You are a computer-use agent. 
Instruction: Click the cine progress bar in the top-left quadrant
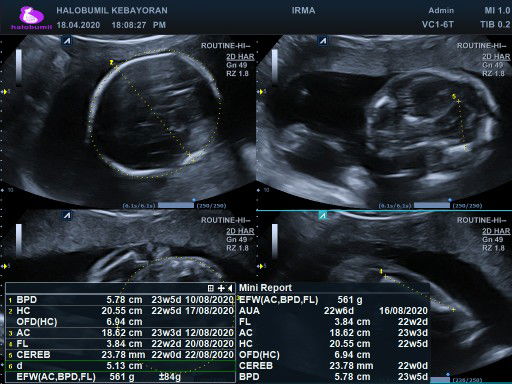pos(176,205)
